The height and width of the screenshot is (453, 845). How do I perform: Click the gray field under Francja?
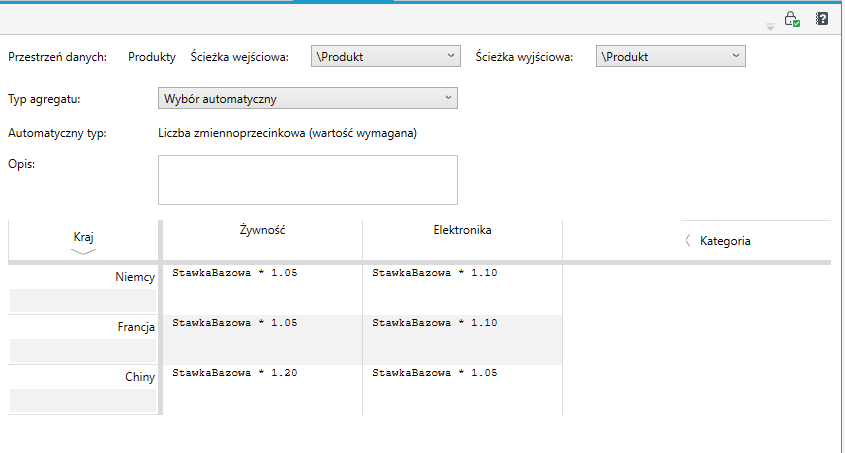click(x=83, y=351)
